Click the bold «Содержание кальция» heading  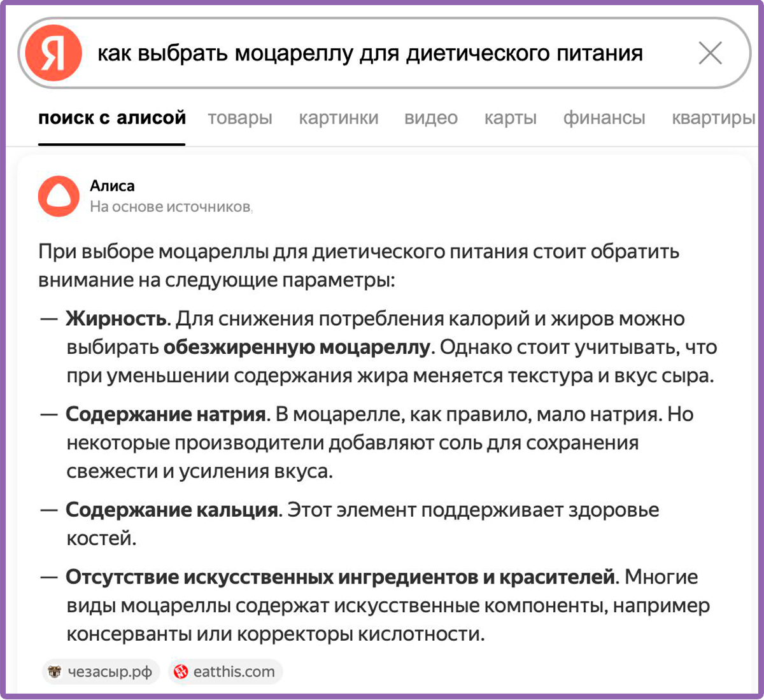point(173,510)
